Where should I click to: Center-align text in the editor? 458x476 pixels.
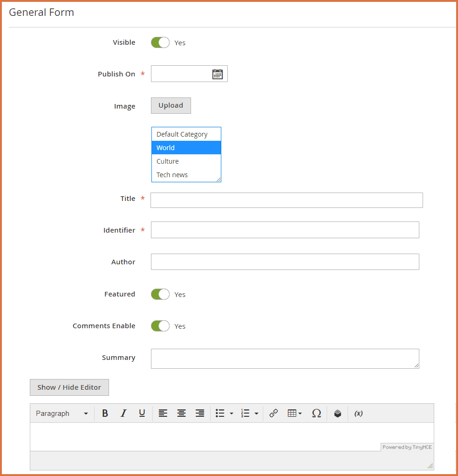coord(181,414)
